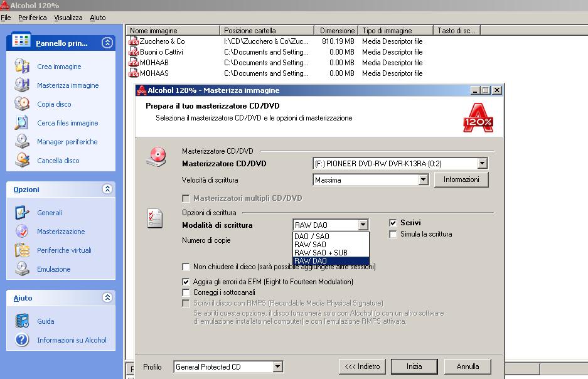Select RAW SAO writing mode
Image resolution: width=588 pixels, height=379 pixels.
[x=331, y=245]
